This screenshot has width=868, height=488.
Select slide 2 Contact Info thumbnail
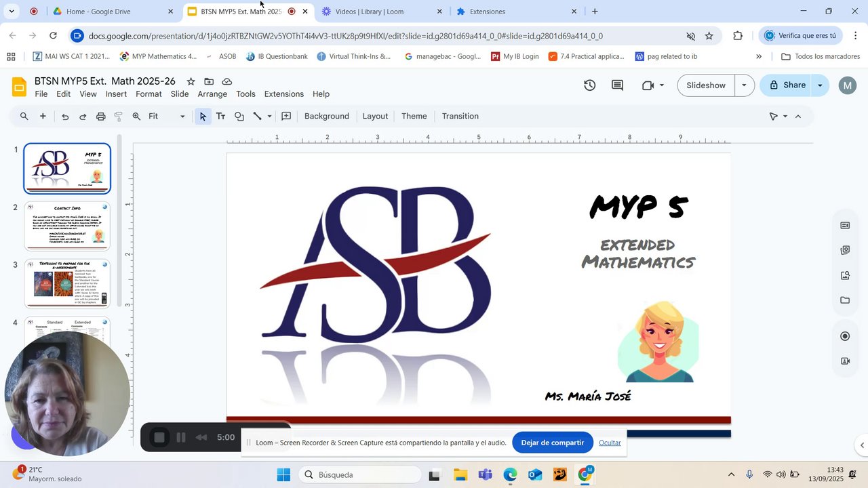[67, 226]
